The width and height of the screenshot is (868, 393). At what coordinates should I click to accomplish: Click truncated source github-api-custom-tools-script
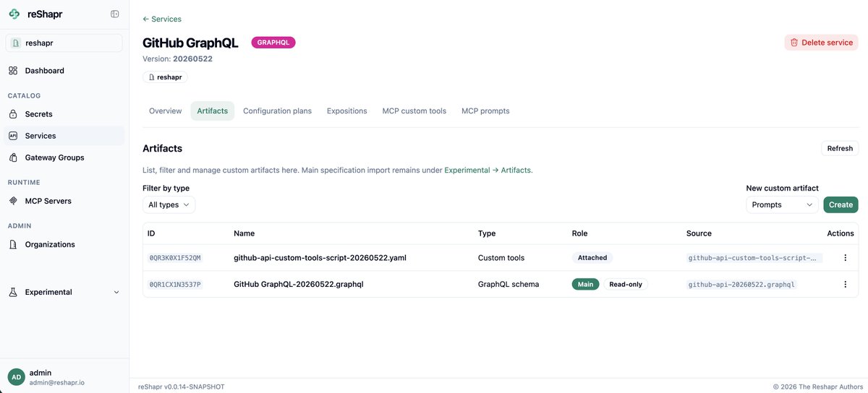[754, 258]
